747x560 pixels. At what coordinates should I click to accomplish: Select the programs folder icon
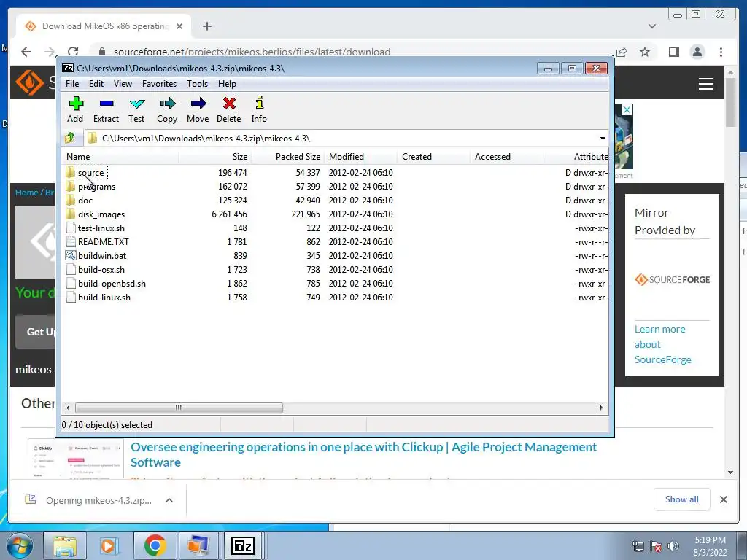[x=71, y=186]
